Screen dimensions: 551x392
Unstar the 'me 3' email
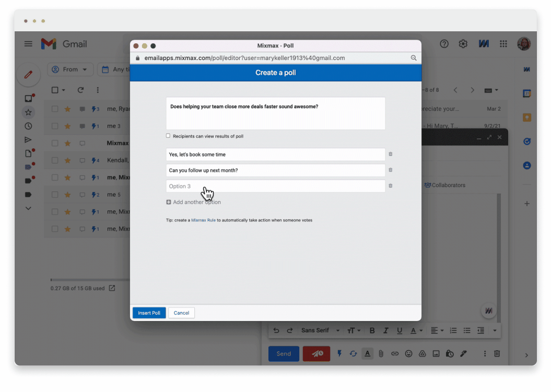[x=67, y=126]
